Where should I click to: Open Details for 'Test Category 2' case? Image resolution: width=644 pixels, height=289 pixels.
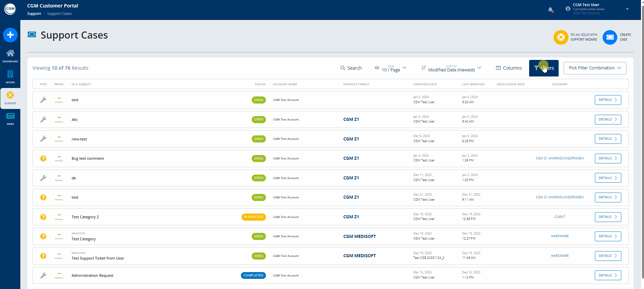[x=608, y=217]
